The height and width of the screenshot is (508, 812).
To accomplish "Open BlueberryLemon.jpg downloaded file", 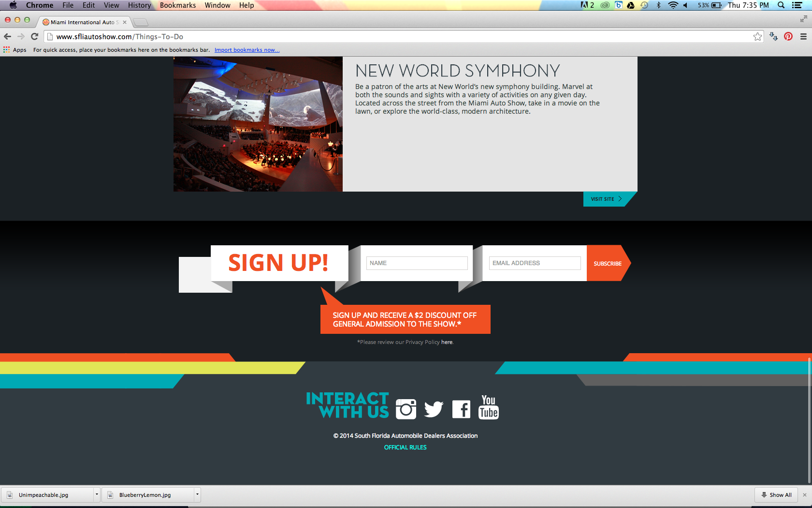I will click(x=147, y=494).
